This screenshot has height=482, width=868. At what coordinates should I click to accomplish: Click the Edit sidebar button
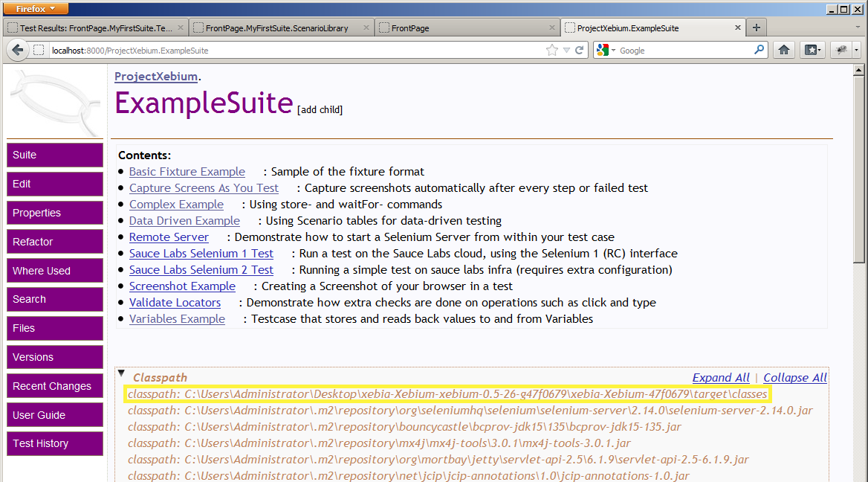(55, 184)
